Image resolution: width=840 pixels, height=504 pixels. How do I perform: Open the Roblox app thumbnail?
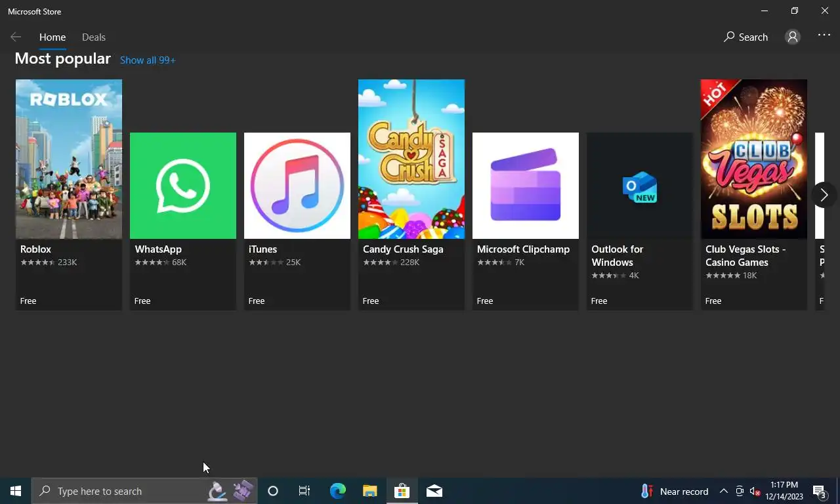coord(69,159)
